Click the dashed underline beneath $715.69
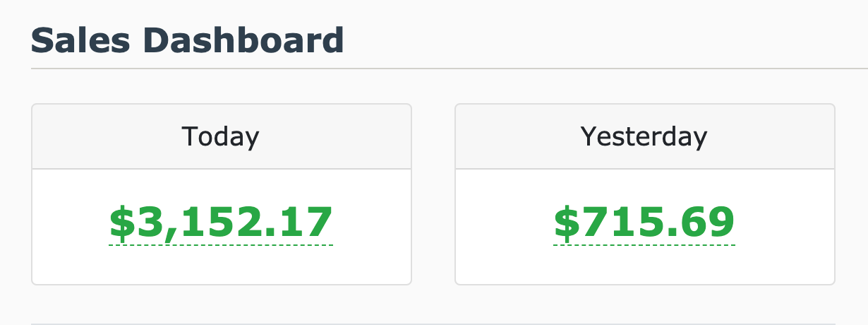This screenshot has height=325, width=868. pos(644,245)
